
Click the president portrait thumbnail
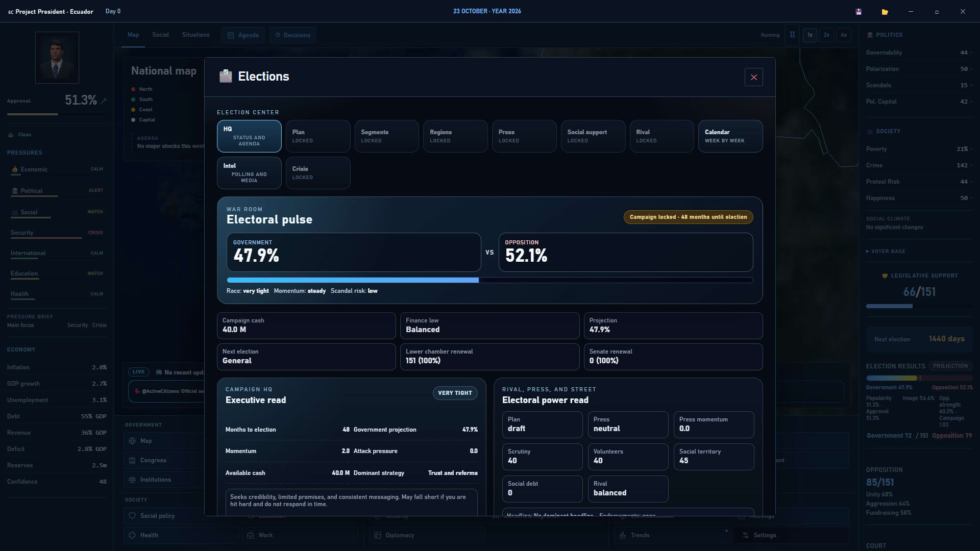(57, 58)
